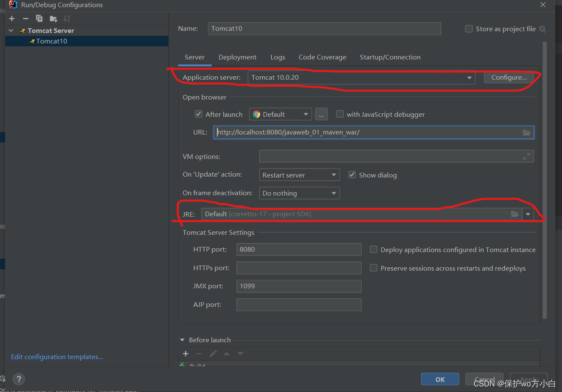Viewport: 562px width, 392px height.
Task: Open On 'Update' action Restart server dropdown
Action: 299,175
